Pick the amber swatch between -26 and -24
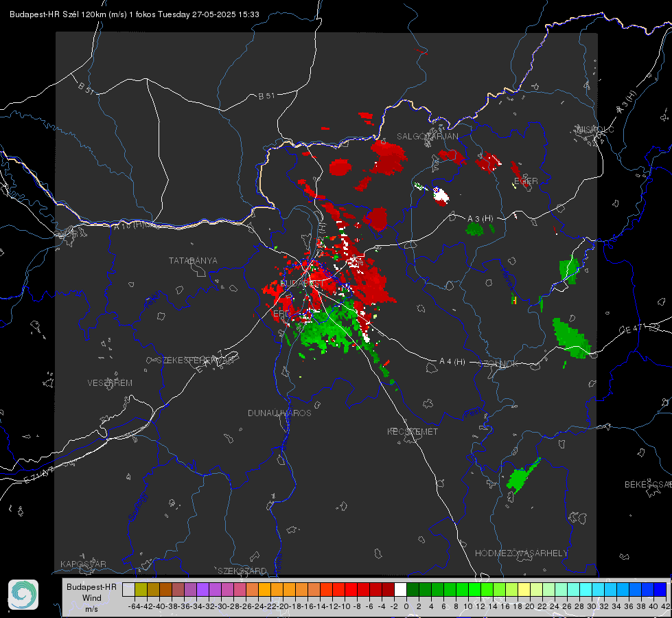Screen dimensions: 672x618 pos(252,589)
